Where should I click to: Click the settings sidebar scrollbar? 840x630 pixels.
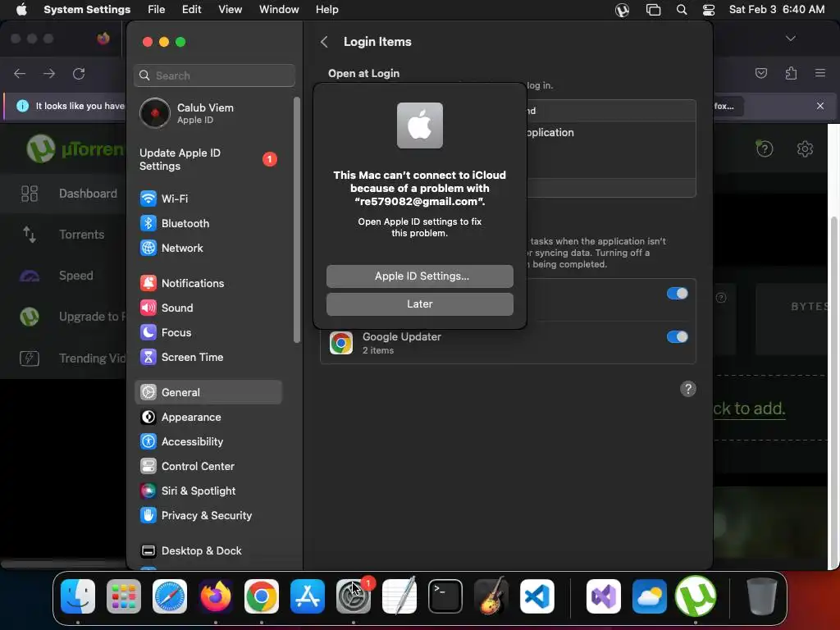click(x=297, y=220)
